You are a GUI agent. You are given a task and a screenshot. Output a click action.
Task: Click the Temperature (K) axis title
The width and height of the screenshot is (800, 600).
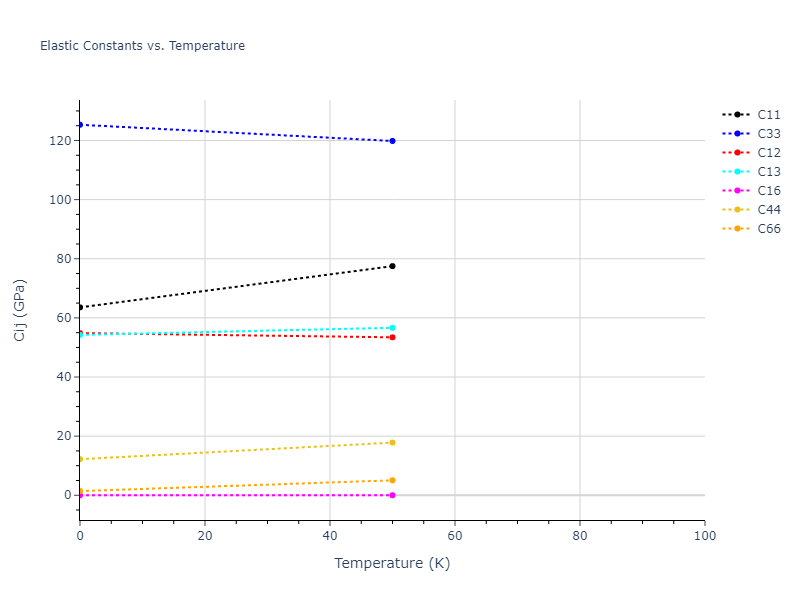click(392, 563)
